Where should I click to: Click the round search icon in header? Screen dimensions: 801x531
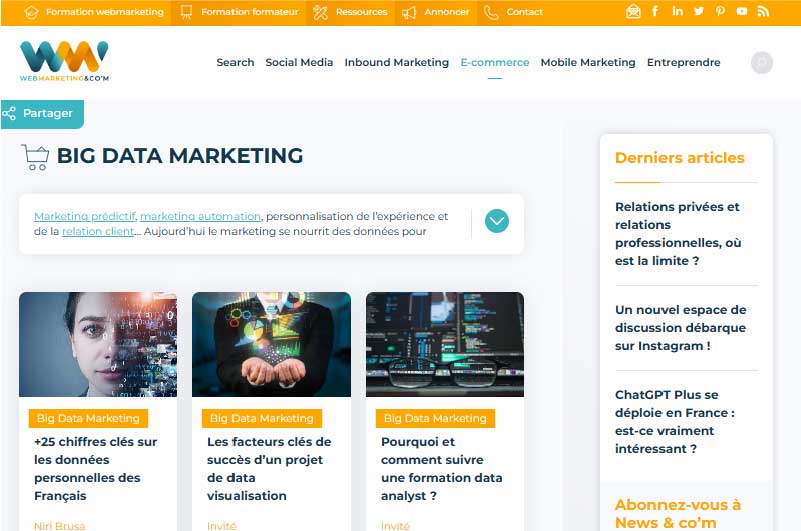(x=762, y=62)
